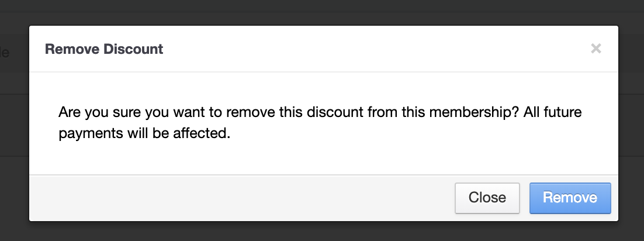This screenshot has width=644, height=241.
Task: Click the confirmation question text
Action: pos(320,112)
